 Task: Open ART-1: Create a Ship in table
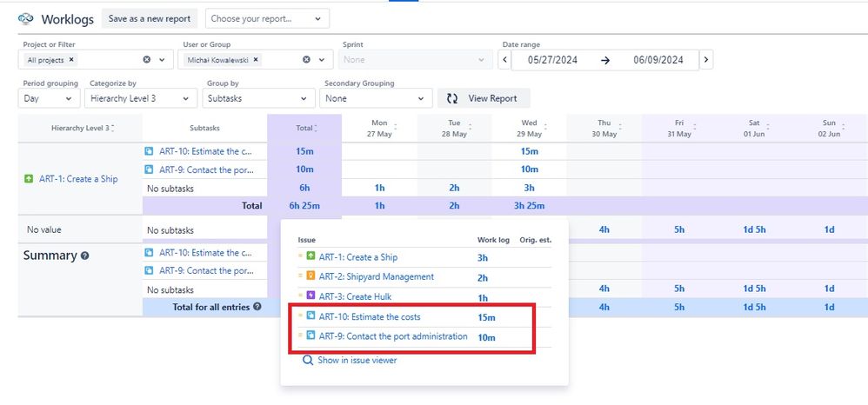tap(78, 179)
